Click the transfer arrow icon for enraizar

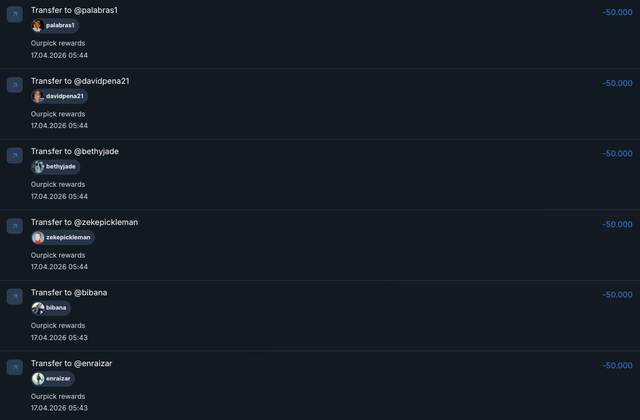15,367
